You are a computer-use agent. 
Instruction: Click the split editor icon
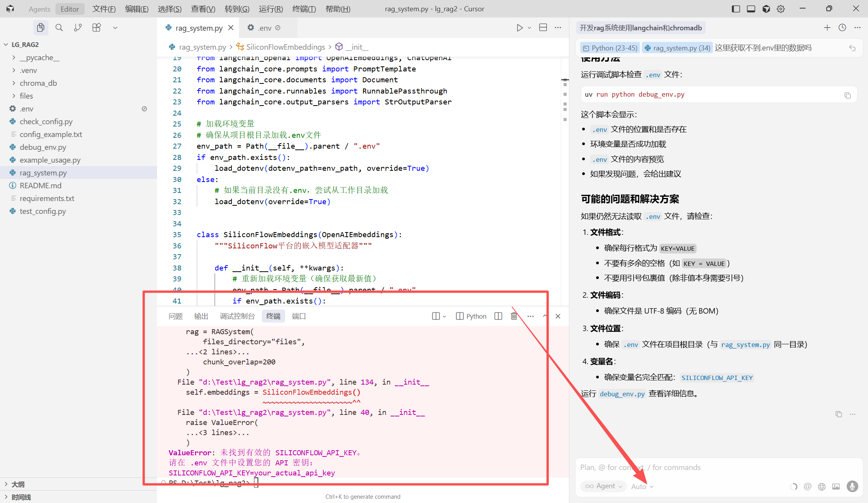coord(543,28)
